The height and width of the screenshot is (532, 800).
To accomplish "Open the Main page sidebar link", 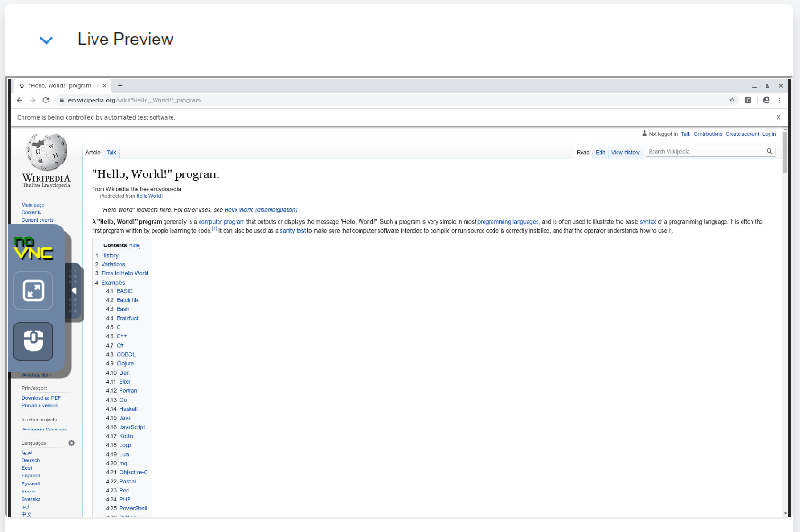I will click(x=32, y=205).
